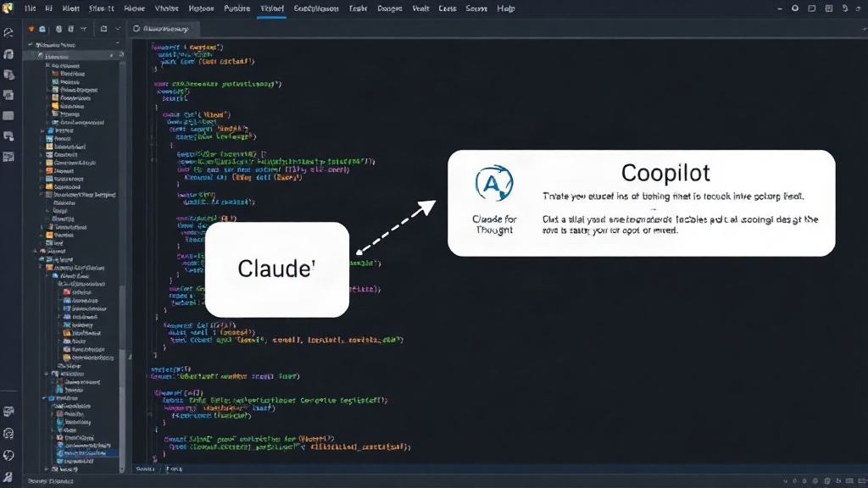The width and height of the screenshot is (868, 488).
Task: Click the orange icon in project panel toolbar
Action: coord(31,29)
